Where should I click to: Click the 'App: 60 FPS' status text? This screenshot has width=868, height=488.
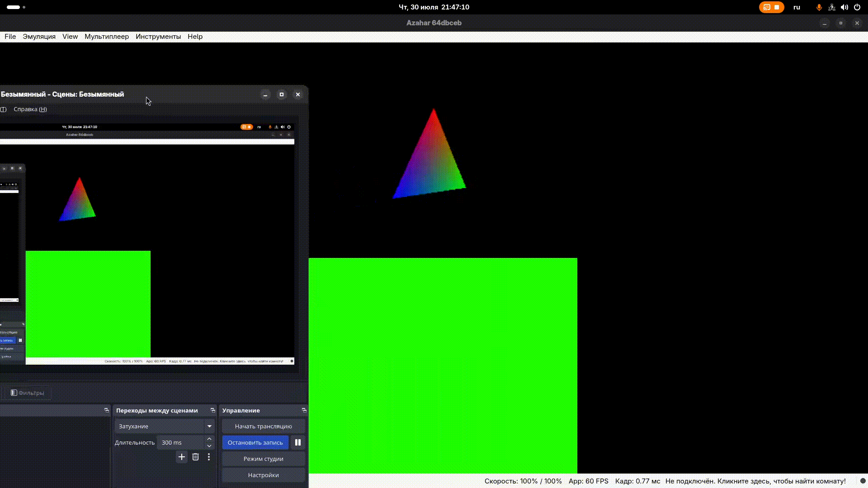click(589, 481)
